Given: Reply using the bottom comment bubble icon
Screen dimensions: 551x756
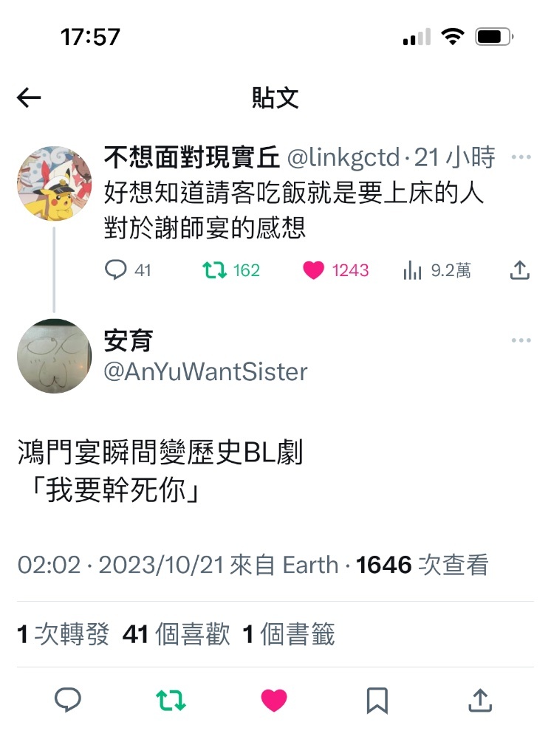Looking at the screenshot, I should click(67, 700).
